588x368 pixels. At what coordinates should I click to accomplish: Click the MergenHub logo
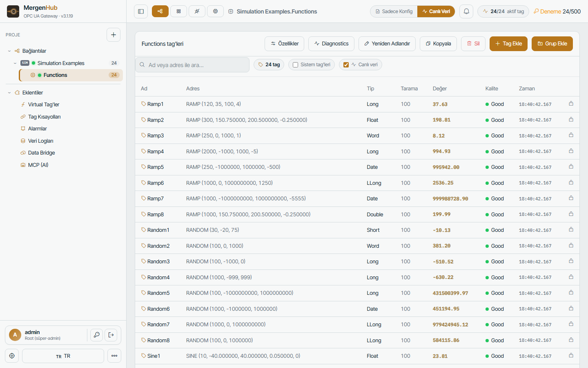[x=13, y=11]
